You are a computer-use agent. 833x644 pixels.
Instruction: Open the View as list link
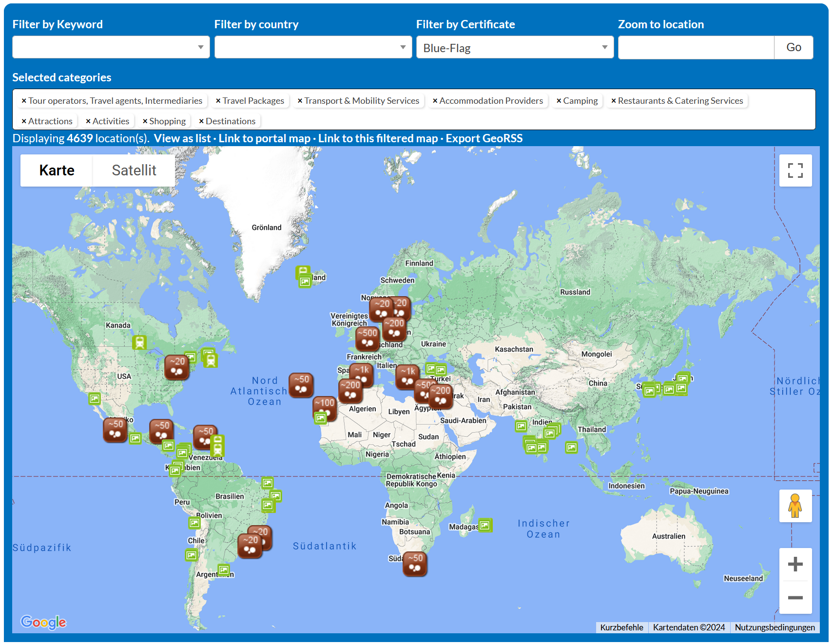click(x=182, y=138)
